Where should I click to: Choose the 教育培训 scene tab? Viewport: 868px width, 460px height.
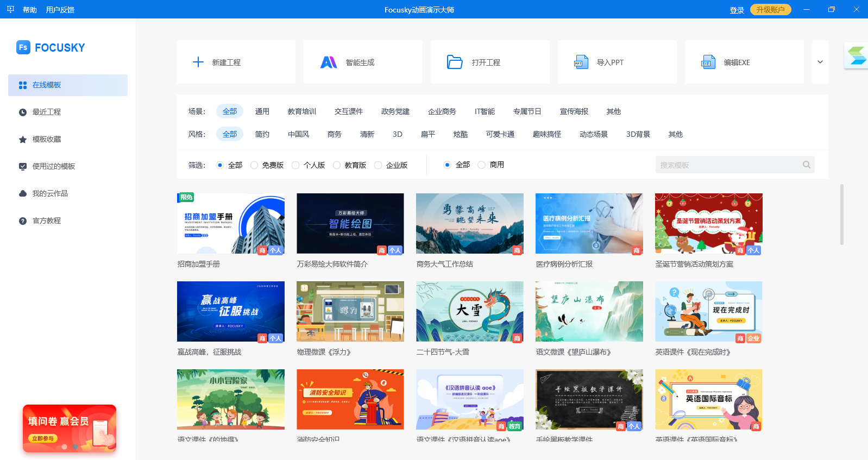click(x=302, y=111)
